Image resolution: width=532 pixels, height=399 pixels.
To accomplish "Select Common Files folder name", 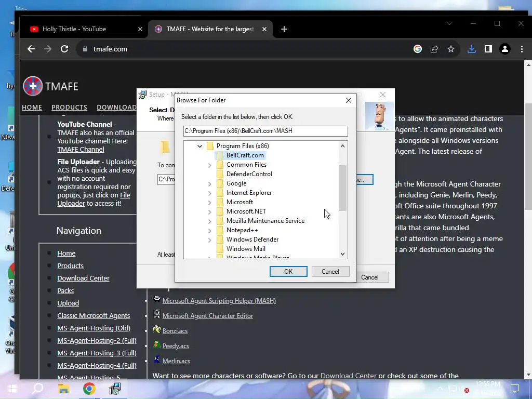I will tap(246, 165).
